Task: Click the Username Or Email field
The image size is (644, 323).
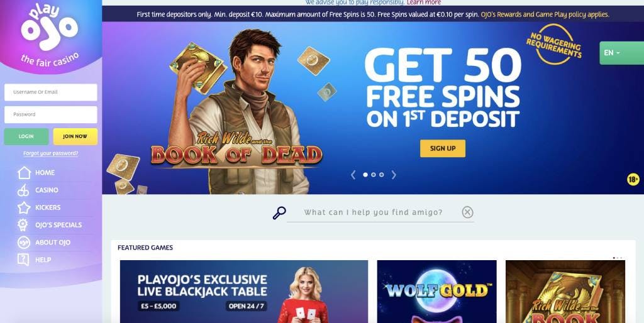Action: coord(51,92)
